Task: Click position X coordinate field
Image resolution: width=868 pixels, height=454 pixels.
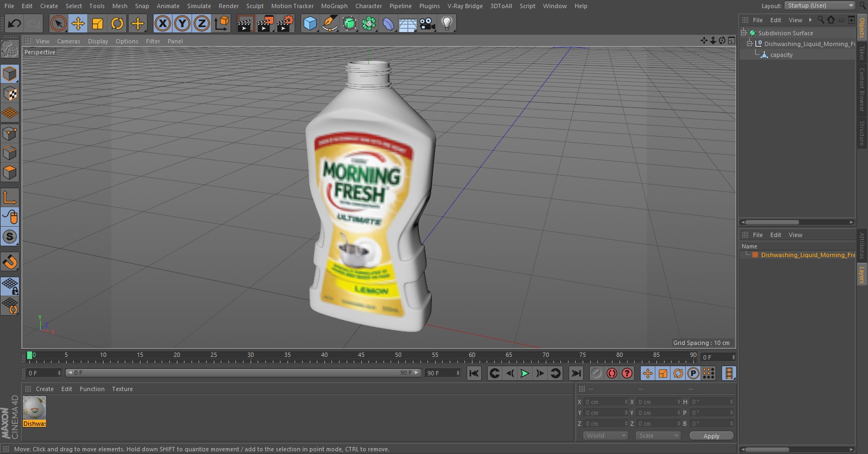Action: point(605,402)
